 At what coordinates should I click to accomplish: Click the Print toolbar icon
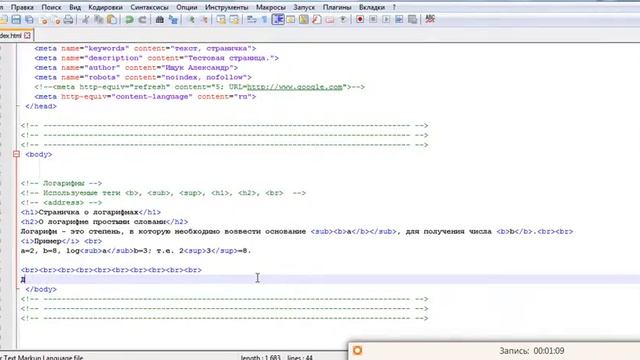[69, 19]
